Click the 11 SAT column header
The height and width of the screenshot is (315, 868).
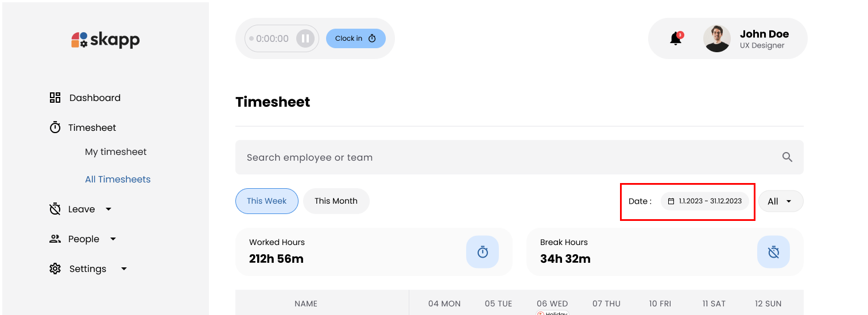coord(714,304)
